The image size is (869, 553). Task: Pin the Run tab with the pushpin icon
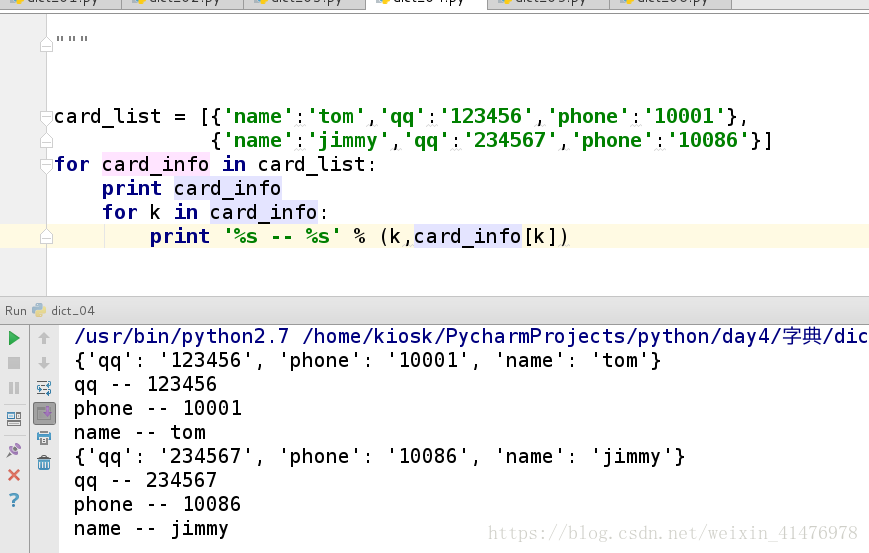[x=14, y=450]
